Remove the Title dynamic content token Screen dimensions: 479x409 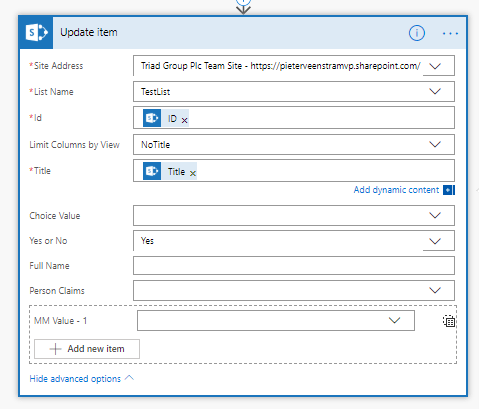193,173
